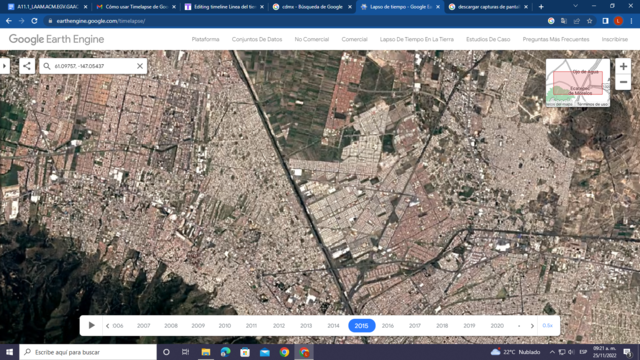Click the taskbar search box
The image size is (640, 360).
[x=88, y=352]
